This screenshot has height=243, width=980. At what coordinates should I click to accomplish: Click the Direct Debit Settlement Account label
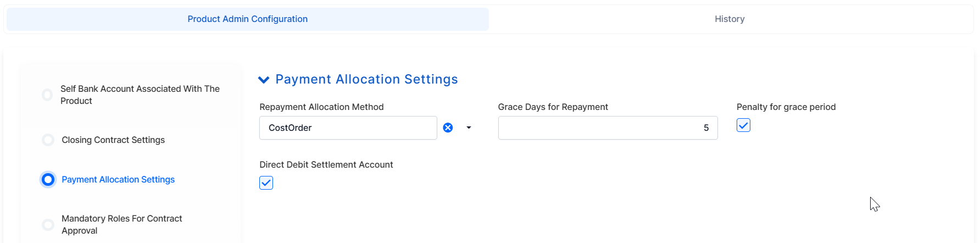tap(326, 165)
